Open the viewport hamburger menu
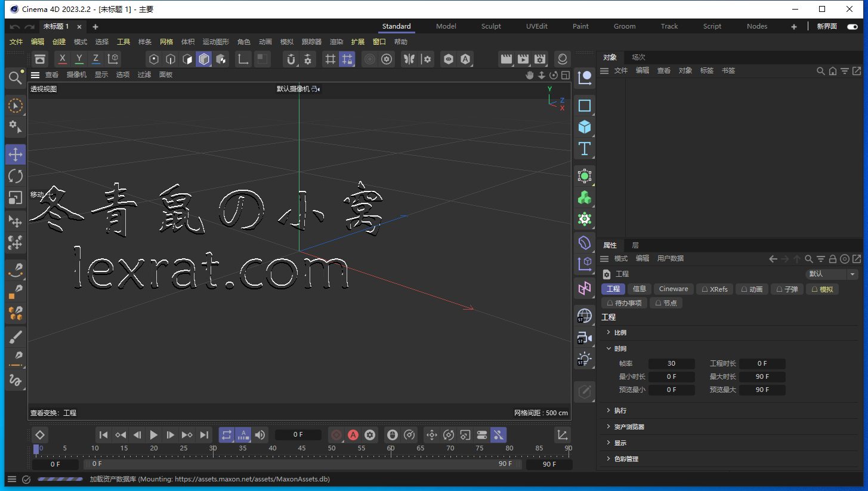This screenshot has height=491, width=868. (35, 75)
